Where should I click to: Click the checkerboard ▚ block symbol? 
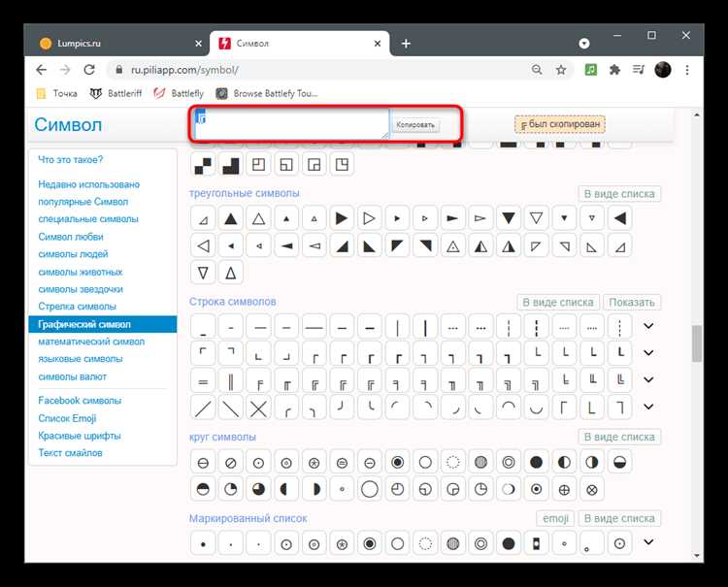click(x=203, y=165)
